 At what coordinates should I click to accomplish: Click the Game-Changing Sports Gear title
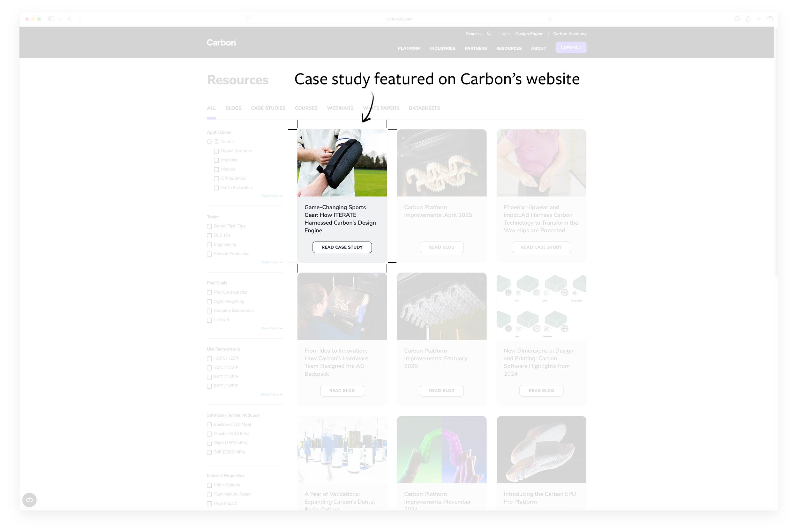(x=340, y=219)
